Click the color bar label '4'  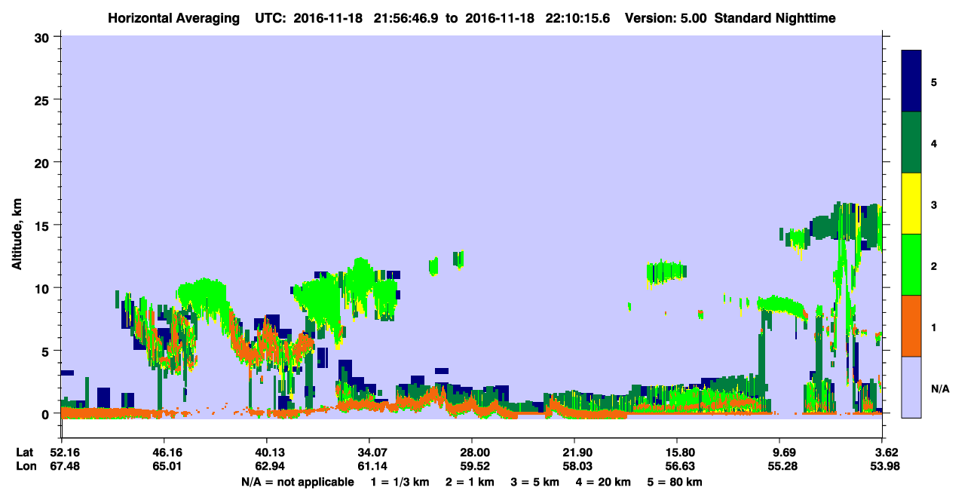click(x=934, y=143)
